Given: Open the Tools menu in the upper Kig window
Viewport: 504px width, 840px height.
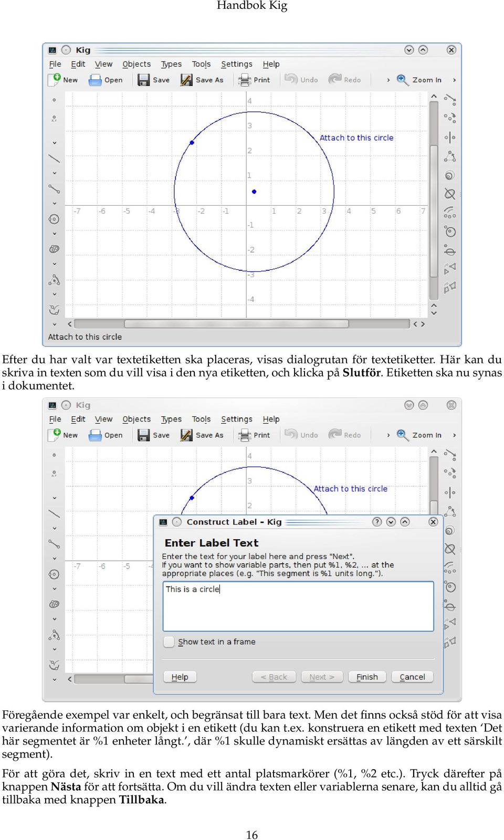Looking at the screenshot, I should click(x=201, y=64).
